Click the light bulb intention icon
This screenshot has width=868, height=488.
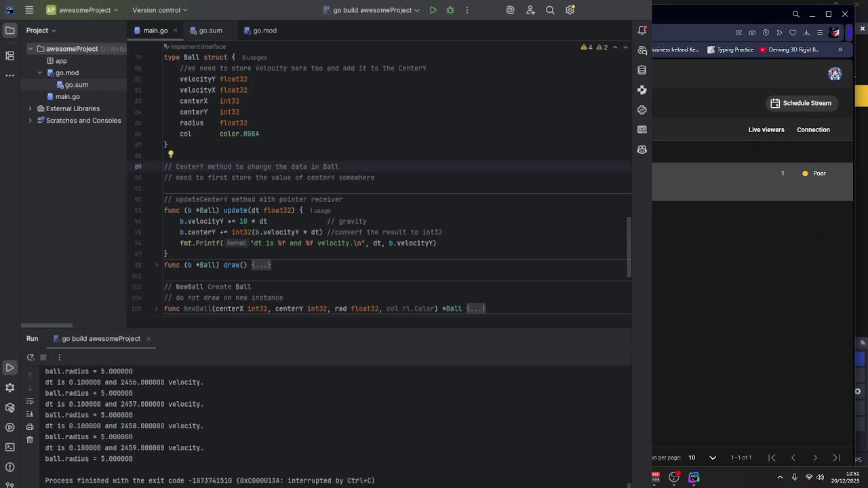[x=171, y=155]
